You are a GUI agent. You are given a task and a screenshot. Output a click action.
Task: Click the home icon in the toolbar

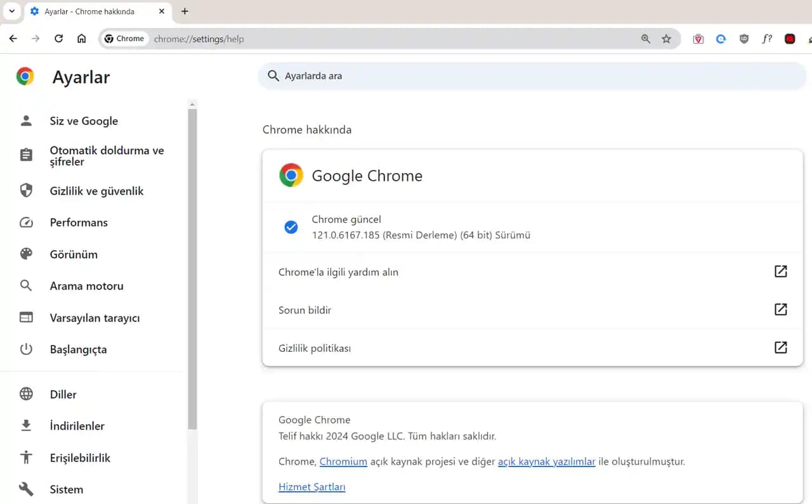tap(82, 38)
